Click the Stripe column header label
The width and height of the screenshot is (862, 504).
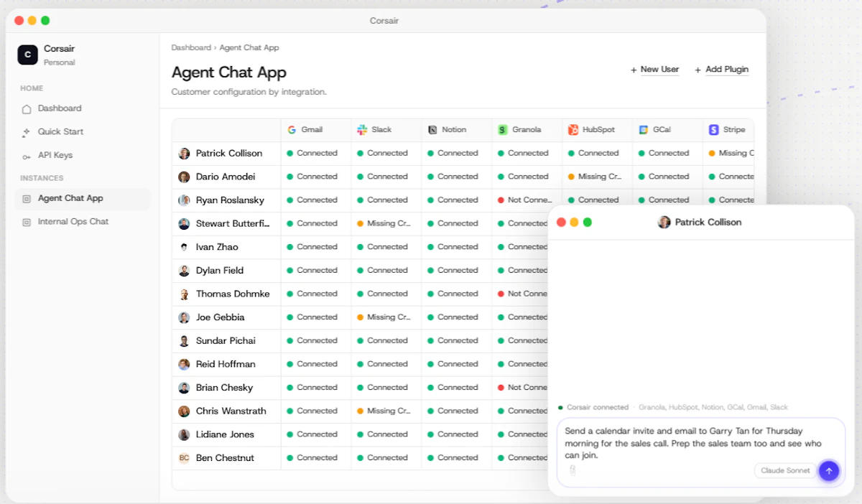point(734,130)
